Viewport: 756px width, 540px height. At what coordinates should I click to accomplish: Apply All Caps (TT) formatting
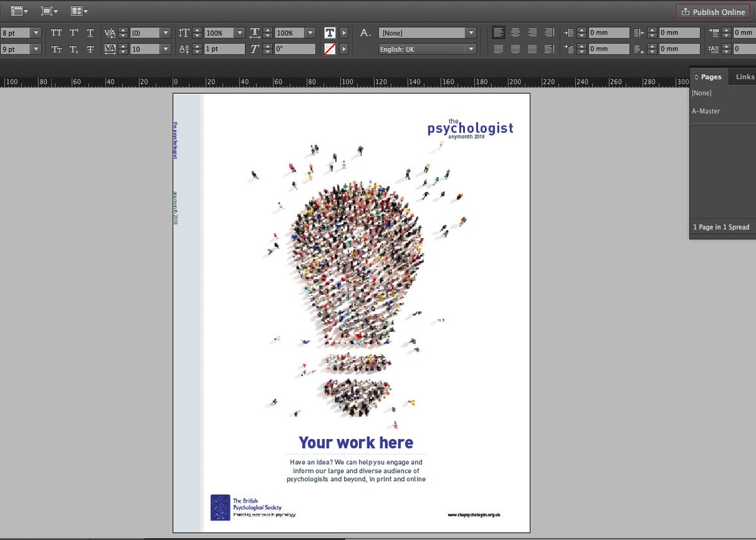57,33
